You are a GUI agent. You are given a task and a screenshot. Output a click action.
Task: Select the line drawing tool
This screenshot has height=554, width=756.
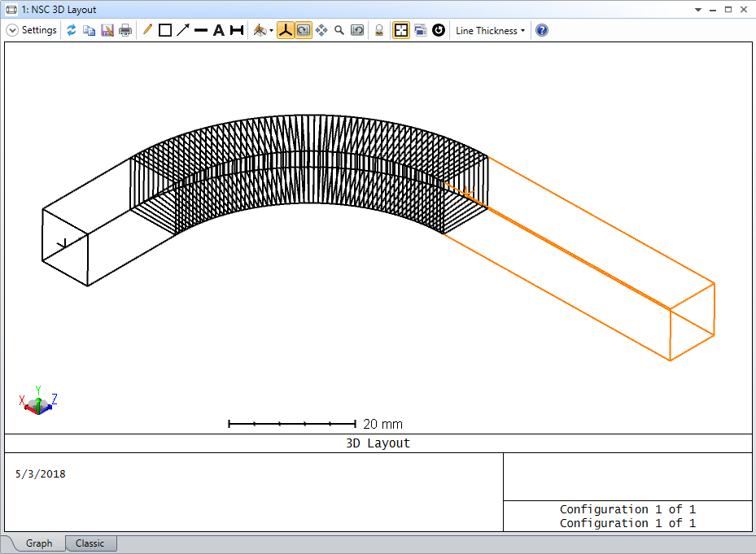pos(201,30)
